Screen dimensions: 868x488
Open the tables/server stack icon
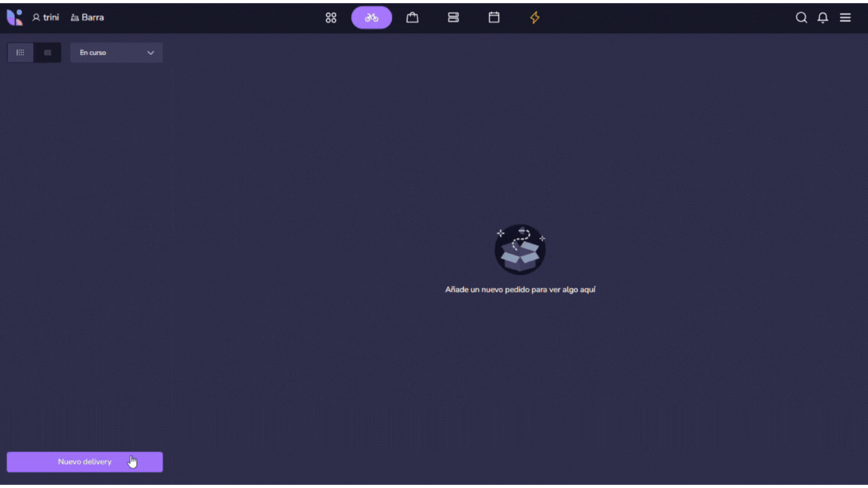click(454, 18)
